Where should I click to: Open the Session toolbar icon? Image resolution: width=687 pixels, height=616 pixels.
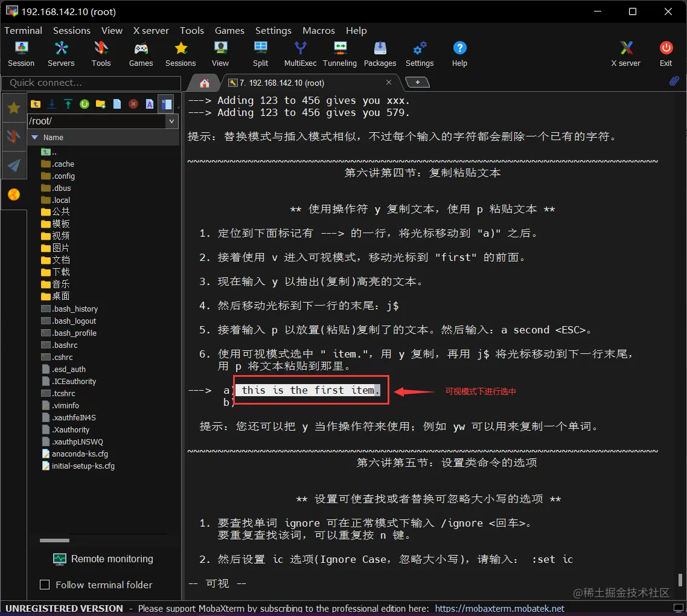21,54
